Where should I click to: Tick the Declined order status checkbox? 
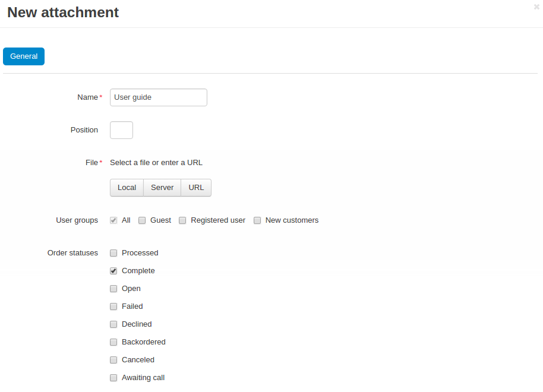coord(113,324)
